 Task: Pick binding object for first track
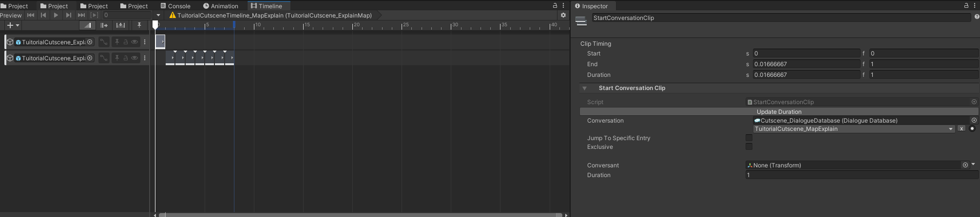tap(90, 42)
